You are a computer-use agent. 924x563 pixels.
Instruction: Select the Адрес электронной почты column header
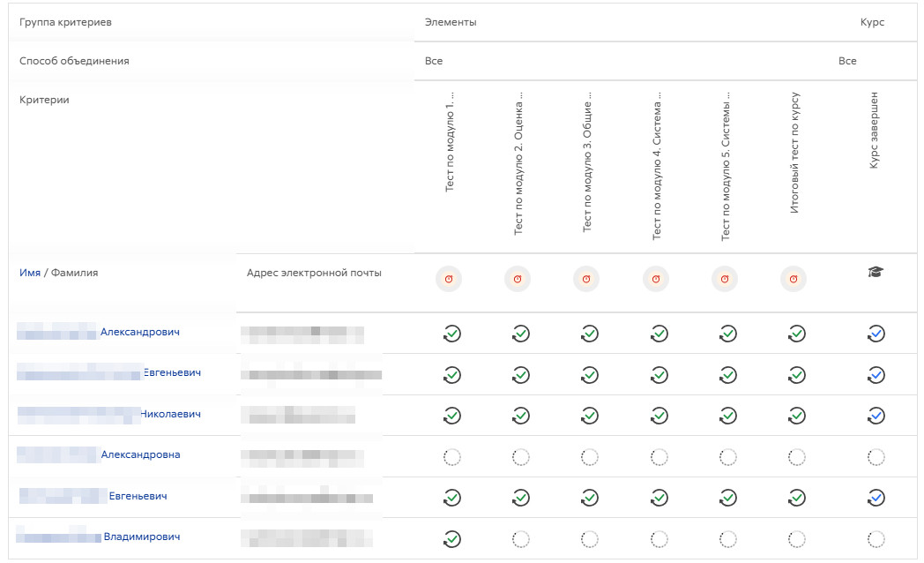tap(314, 273)
